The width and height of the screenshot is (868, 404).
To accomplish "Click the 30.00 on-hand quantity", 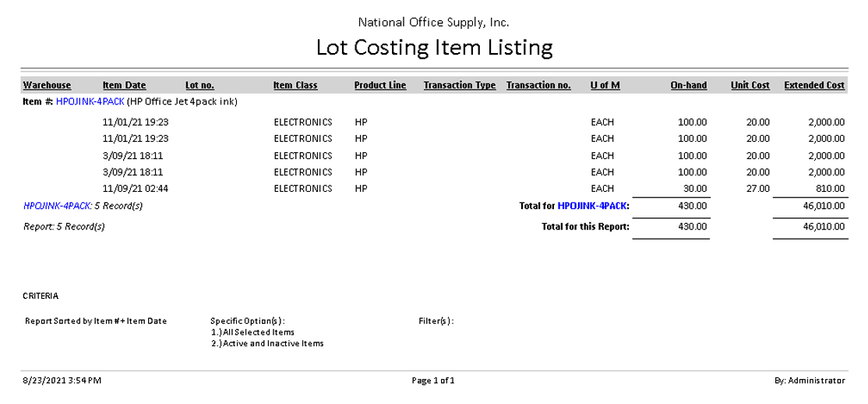I will pyautogui.click(x=694, y=188).
